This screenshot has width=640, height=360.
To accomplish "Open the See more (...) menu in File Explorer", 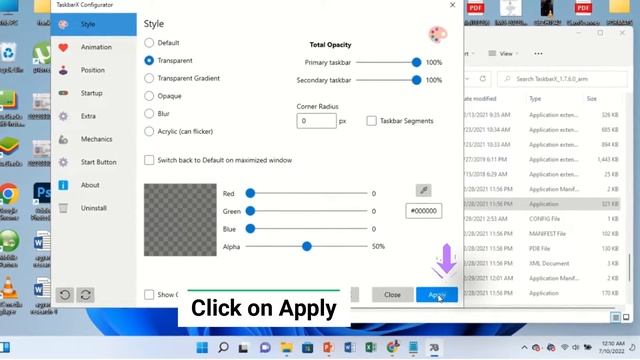I will click(538, 53).
